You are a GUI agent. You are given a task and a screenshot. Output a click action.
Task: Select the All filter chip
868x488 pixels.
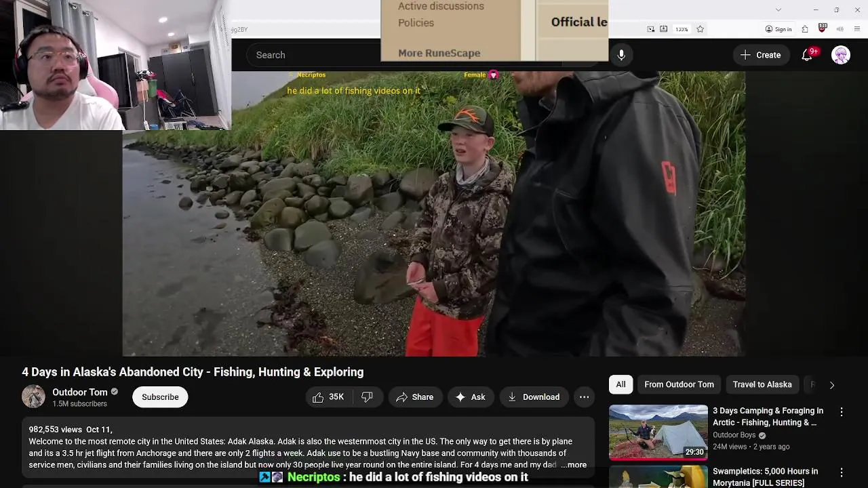click(x=620, y=384)
